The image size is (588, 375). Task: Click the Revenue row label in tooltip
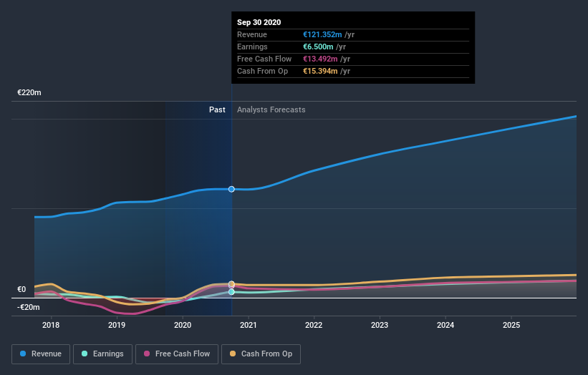click(252, 34)
